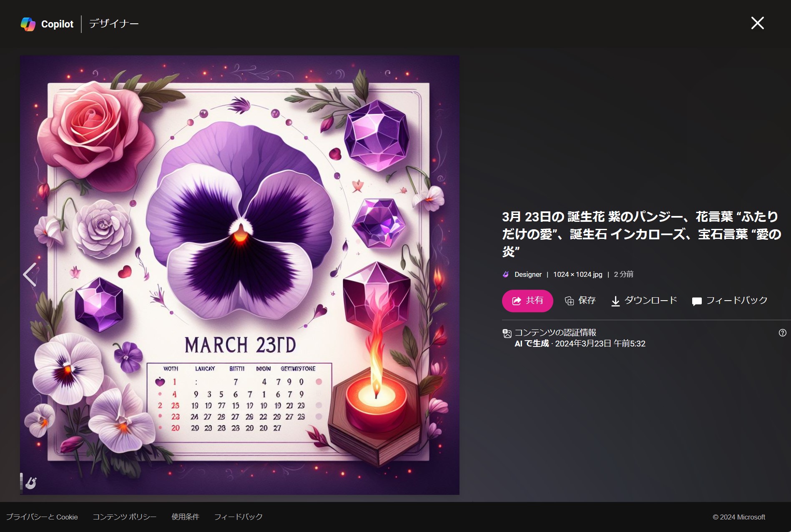Click the Copilot text in header
The height and width of the screenshot is (532, 791).
click(x=57, y=24)
